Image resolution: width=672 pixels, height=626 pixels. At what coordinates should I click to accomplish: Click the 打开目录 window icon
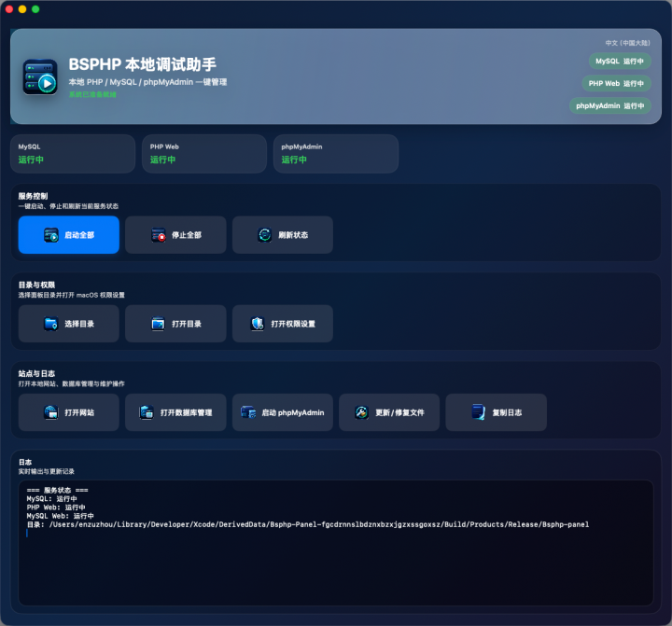pyautogui.click(x=158, y=324)
